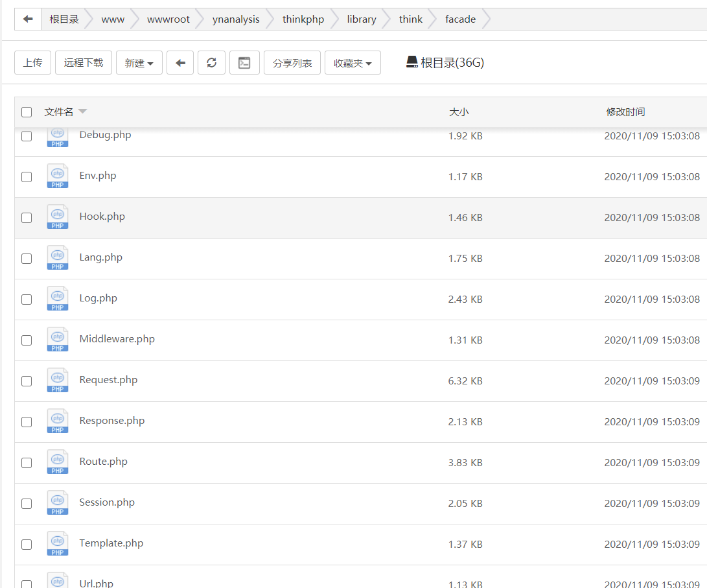Image resolution: width=707 pixels, height=588 pixels.
Task: Go to 根目录 in breadcrumb
Action: [x=64, y=19]
